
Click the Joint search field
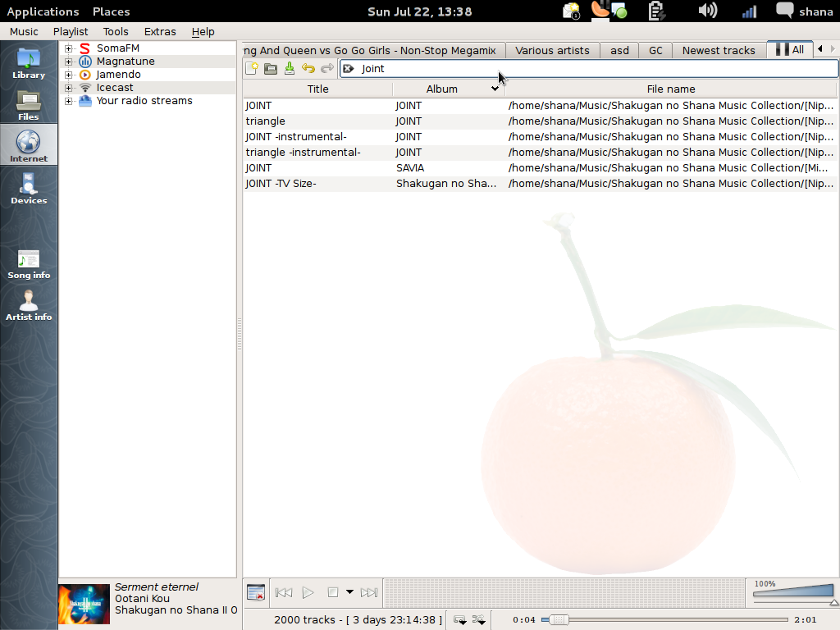pos(589,69)
